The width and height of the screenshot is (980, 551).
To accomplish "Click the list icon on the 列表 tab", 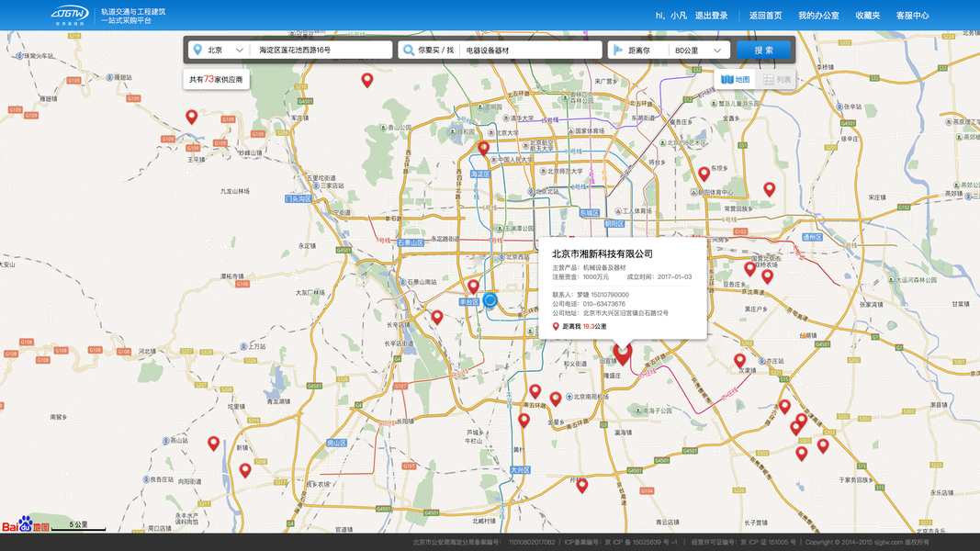I will pyautogui.click(x=768, y=79).
